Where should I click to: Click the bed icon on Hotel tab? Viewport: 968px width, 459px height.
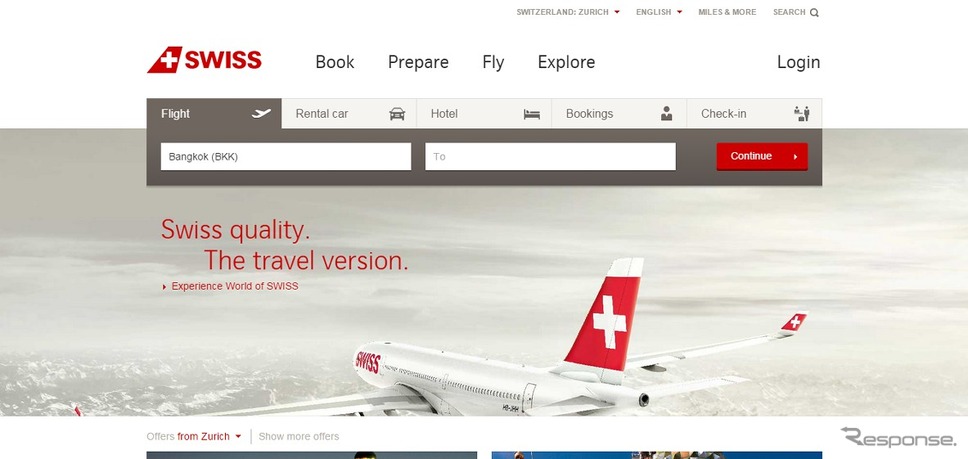click(532, 114)
